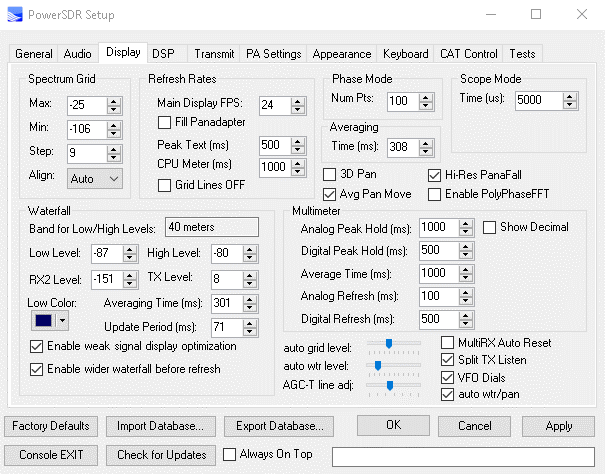Image resolution: width=605 pixels, height=474 pixels.
Task: Switch to the Tests tab
Action: pyautogui.click(x=522, y=54)
